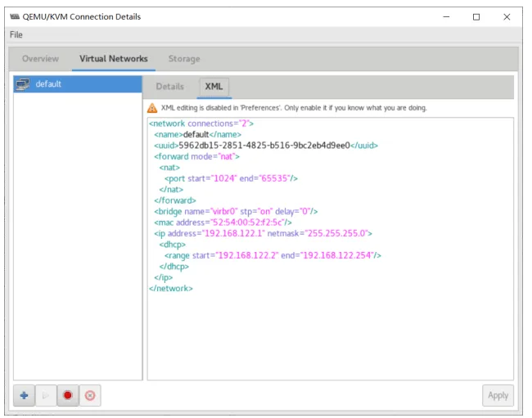The width and height of the screenshot is (532, 418).
Task: Stop the default network (red circle)
Action: (68, 395)
